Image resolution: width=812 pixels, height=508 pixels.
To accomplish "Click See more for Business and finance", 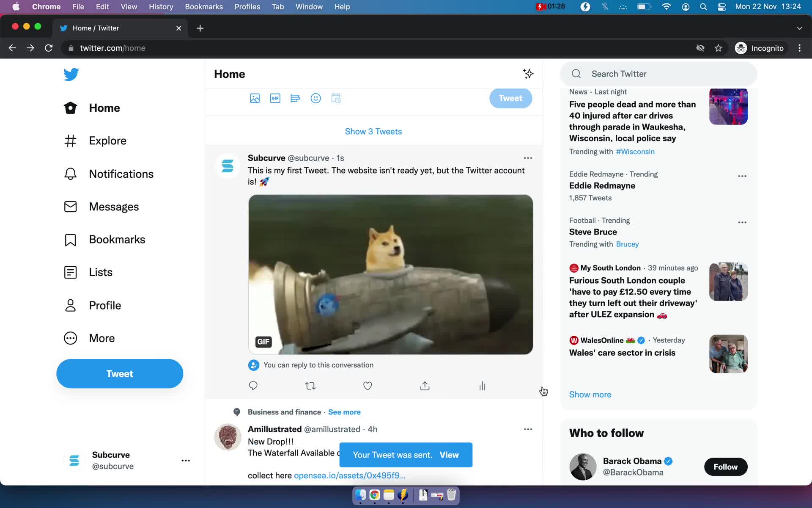I will (344, 412).
